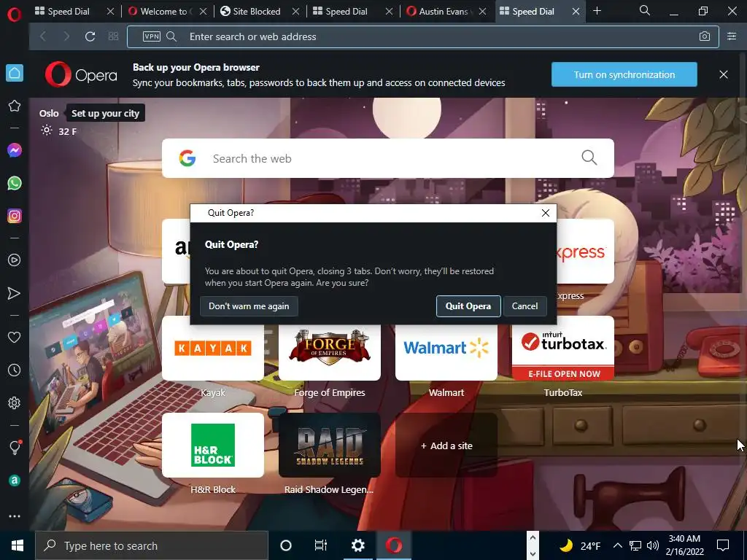Open the Raid Shadow Legends tile
The height and width of the screenshot is (560, 747).
(330, 446)
